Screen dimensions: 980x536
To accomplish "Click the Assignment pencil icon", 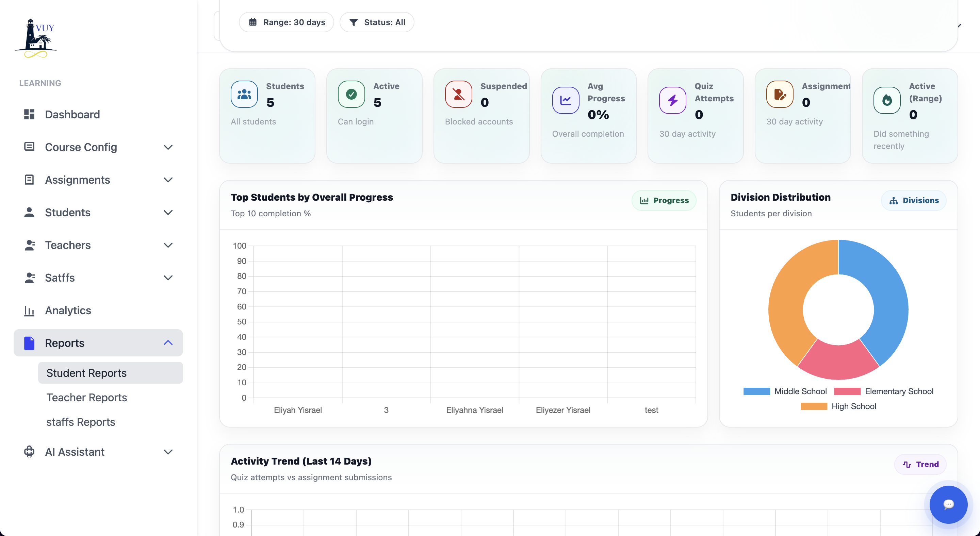I will [x=780, y=94].
